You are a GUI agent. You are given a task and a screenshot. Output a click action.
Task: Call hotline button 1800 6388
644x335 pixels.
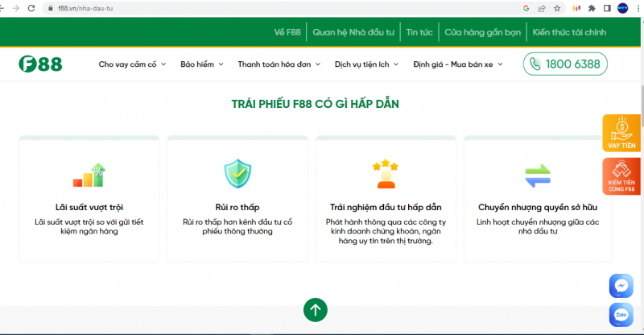[565, 64]
